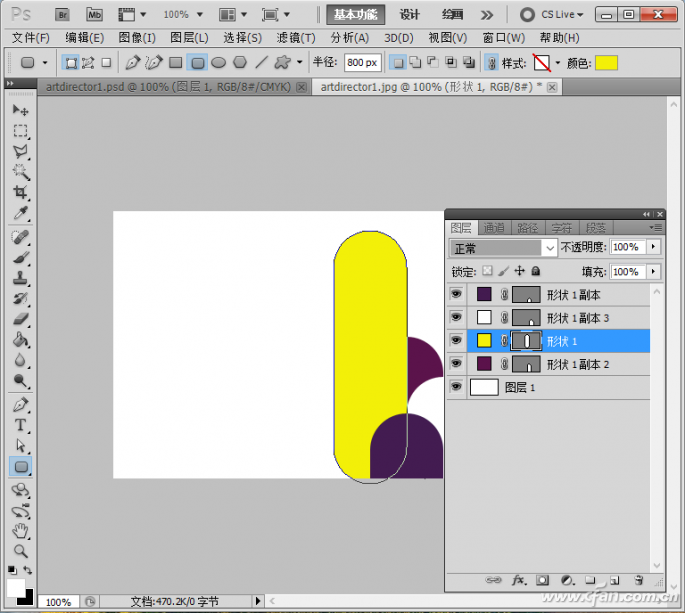Open 图层(L) menu

189,38
